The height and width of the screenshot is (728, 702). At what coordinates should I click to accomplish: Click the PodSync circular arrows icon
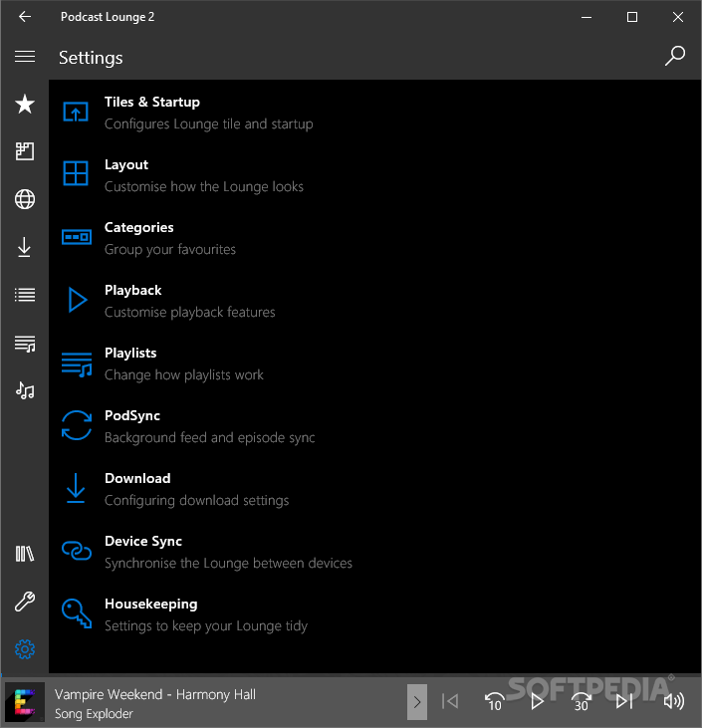coord(77,425)
